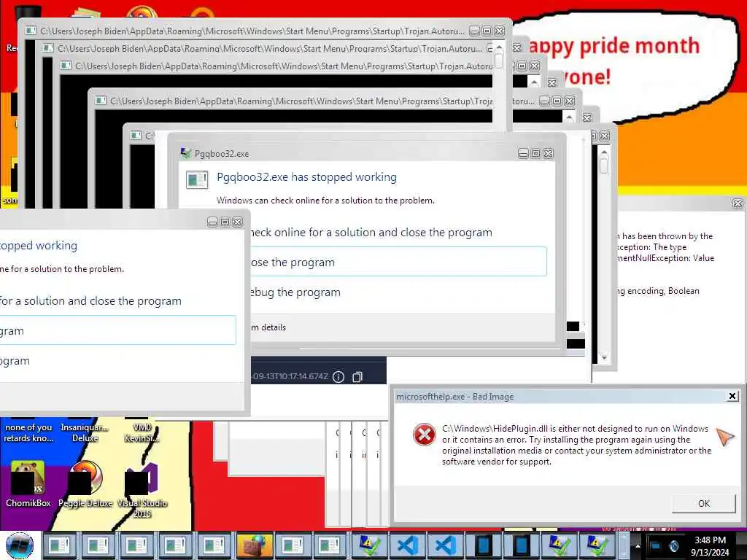
Task: Maximize the left cut-off crash dialog
Action: click(x=225, y=222)
